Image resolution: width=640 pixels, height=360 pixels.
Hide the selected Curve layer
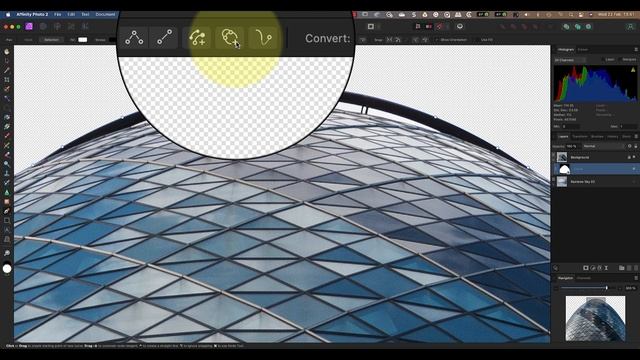[634, 169]
